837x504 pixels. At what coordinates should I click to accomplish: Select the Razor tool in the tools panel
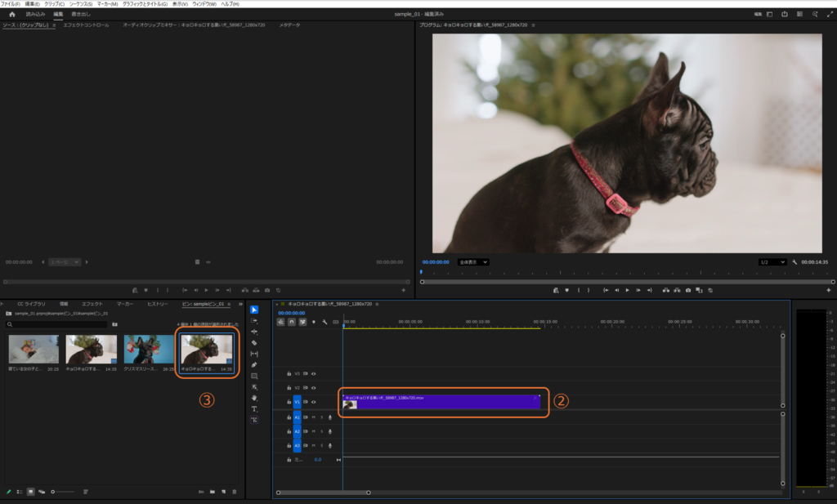coord(254,343)
